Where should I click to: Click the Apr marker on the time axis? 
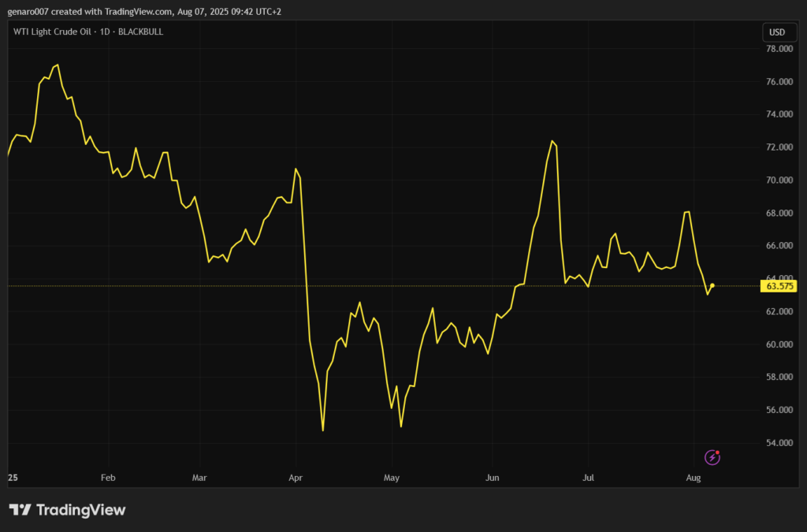coord(296,478)
